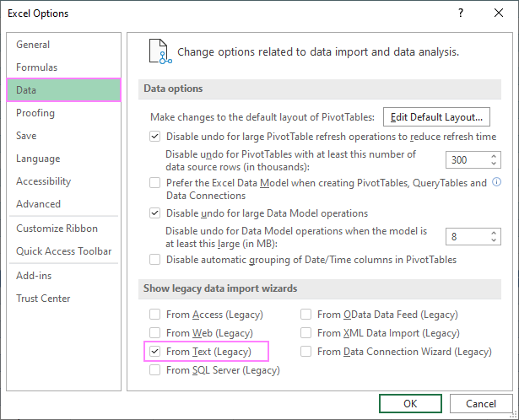The width and height of the screenshot is (519, 420).
Task: Enable From OData Data Feed (Legacy)
Action: point(305,315)
